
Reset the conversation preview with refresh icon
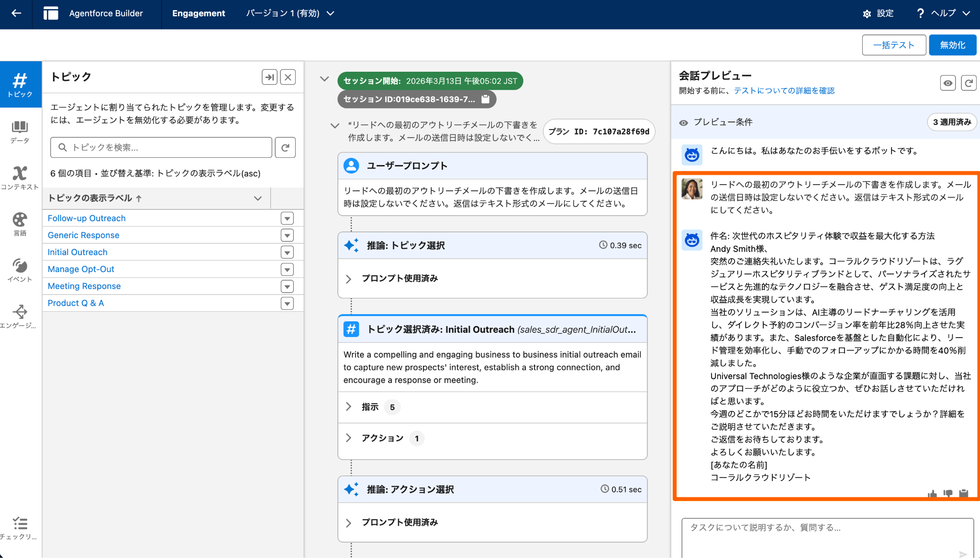coord(969,83)
